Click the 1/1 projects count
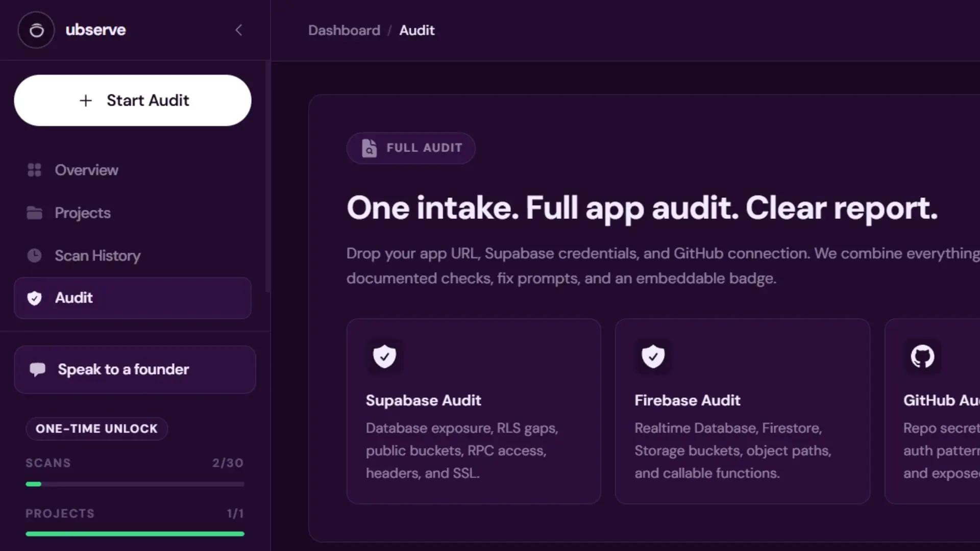Viewport: 980px width, 551px height. click(235, 513)
